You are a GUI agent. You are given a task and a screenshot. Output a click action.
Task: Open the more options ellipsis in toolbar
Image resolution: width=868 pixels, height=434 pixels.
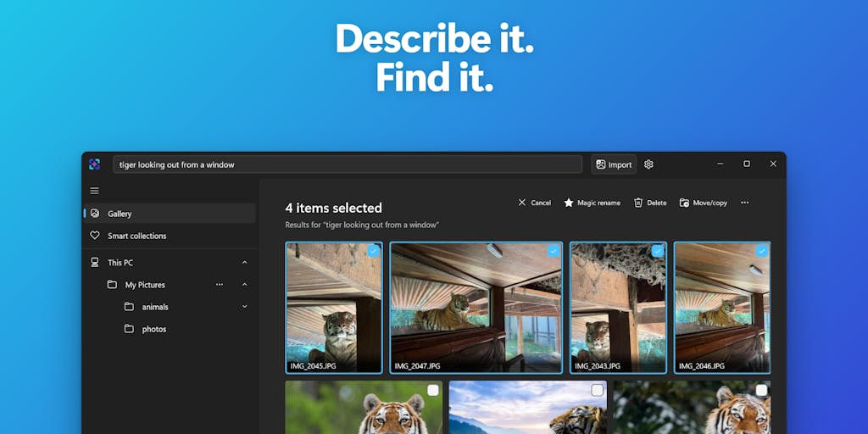click(744, 203)
